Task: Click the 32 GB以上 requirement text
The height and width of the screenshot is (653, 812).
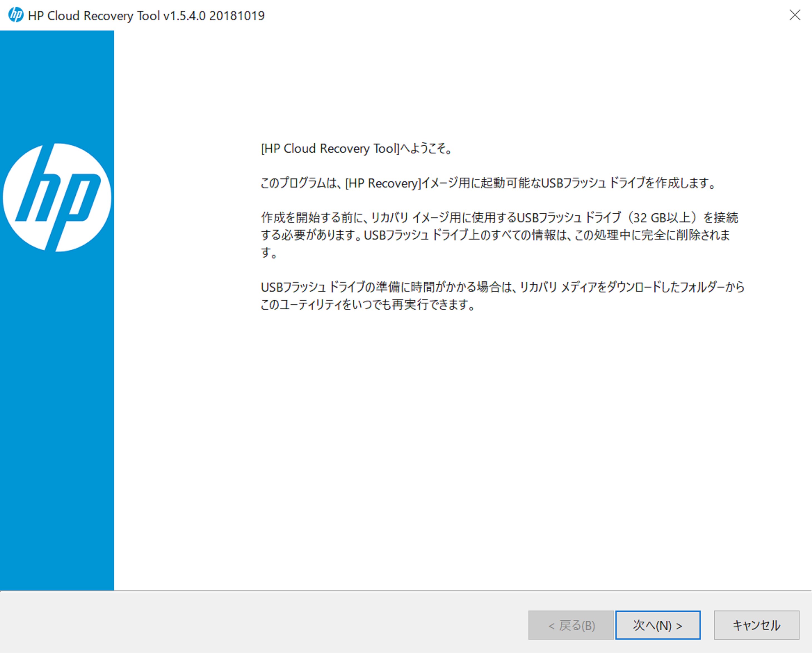Action: [x=662, y=218]
